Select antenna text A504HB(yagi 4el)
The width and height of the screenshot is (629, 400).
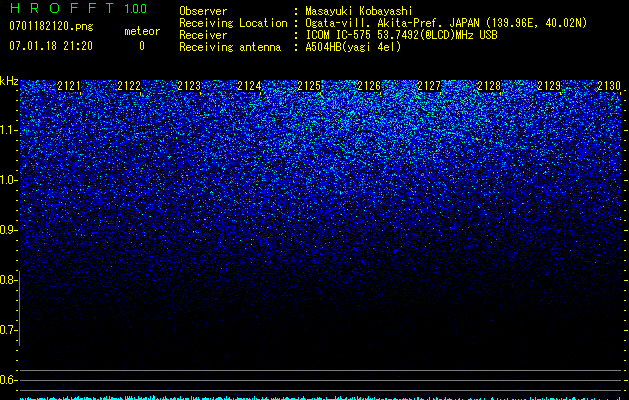click(353, 47)
